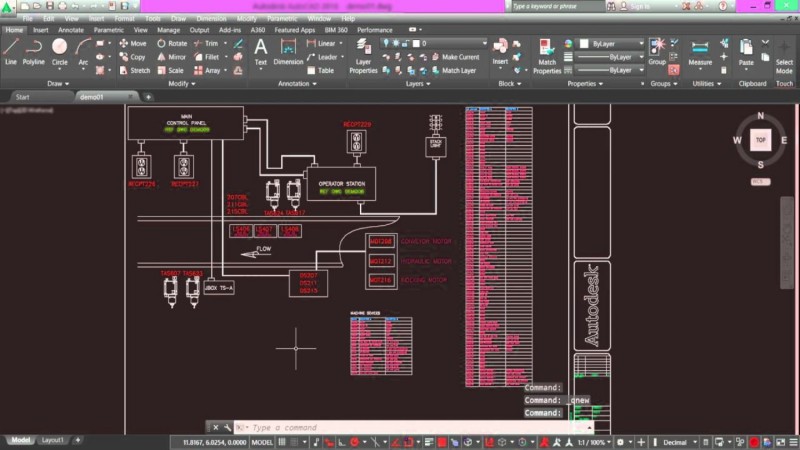Image resolution: width=800 pixels, height=450 pixels.
Task: Click the object color swatch in Properties
Action: (x=584, y=44)
